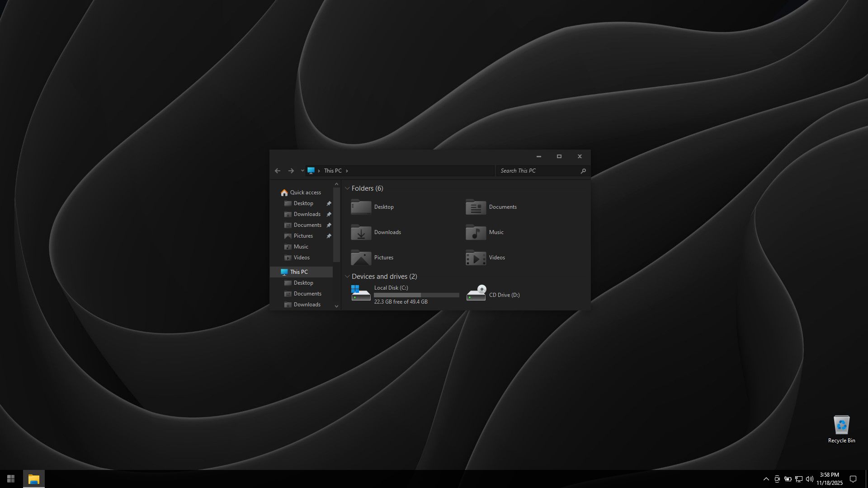Open the Windows Start menu
This screenshot has width=868, height=488.
[x=11, y=479]
